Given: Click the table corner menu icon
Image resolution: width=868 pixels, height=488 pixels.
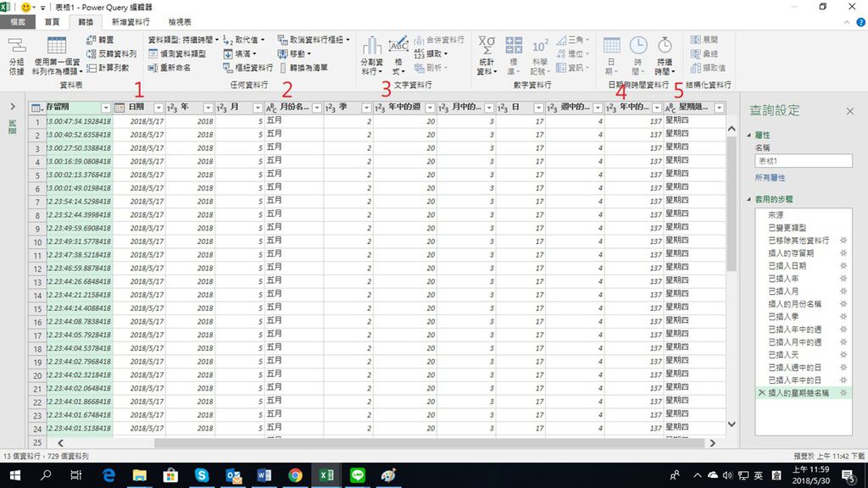Looking at the screenshot, I should coord(37,108).
